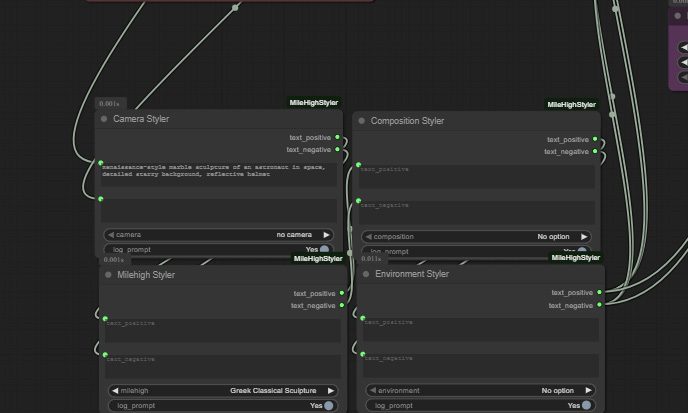Click Camera Styler text_negative output port
Viewport: 688px width, 413px height.
coord(337,149)
